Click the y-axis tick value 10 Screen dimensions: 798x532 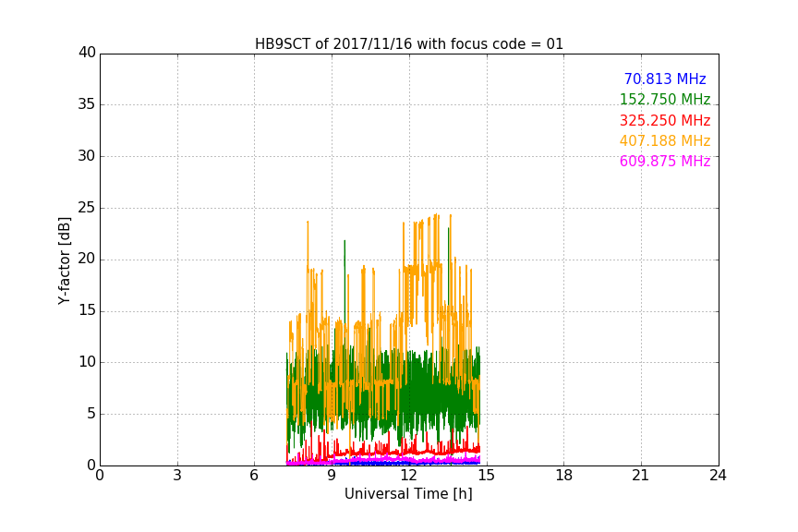coord(87,361)
